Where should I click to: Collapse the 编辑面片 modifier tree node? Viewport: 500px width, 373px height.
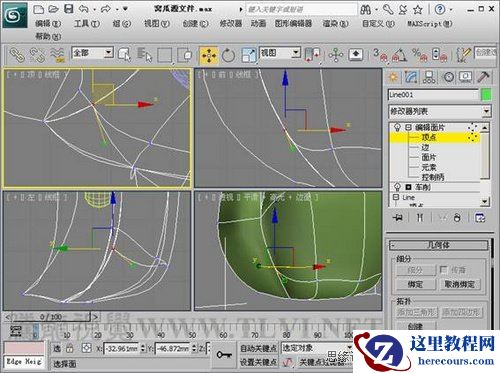click(x=408, y=127)
